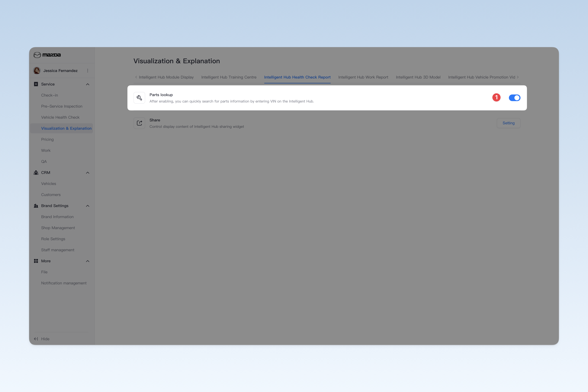The height and width of the screenshot is (392, 588).
Task: Click the red number 1 badge
Action: click(496, 98)
